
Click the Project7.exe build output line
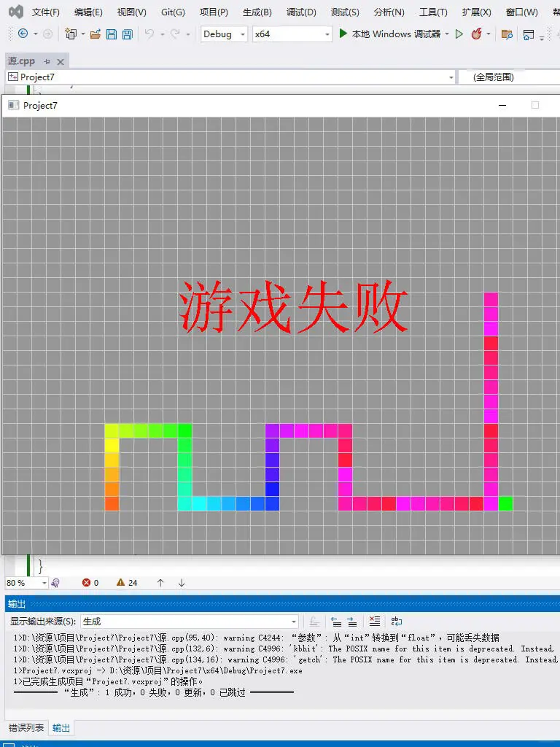point(157,670)
